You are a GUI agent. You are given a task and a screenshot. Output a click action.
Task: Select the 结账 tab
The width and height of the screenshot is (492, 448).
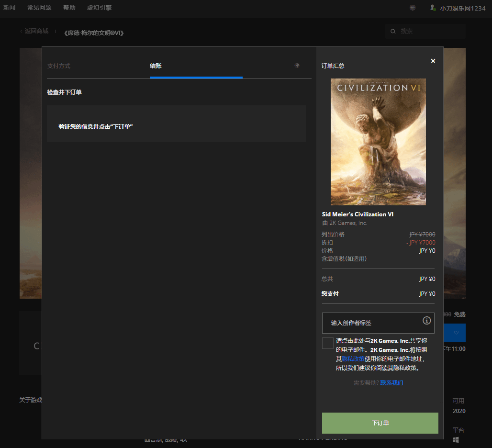click(156, 66)
